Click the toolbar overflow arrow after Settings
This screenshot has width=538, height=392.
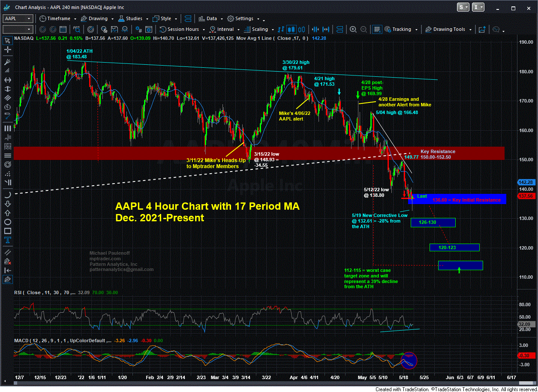point(263,20)
